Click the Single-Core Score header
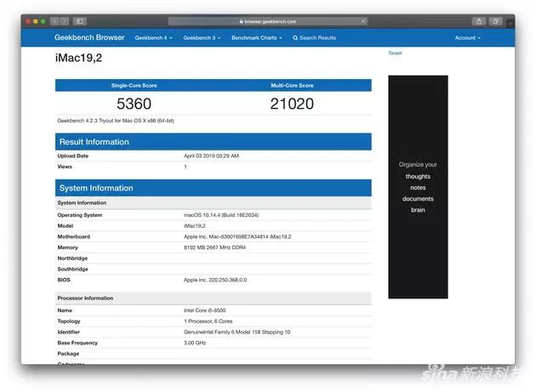Viewport: 536px width, 392px height. click(x=134, y=85)
